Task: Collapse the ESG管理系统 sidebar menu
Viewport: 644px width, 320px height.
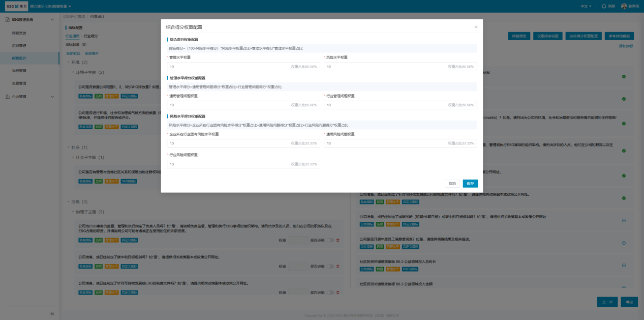Action: pos(52,19)
